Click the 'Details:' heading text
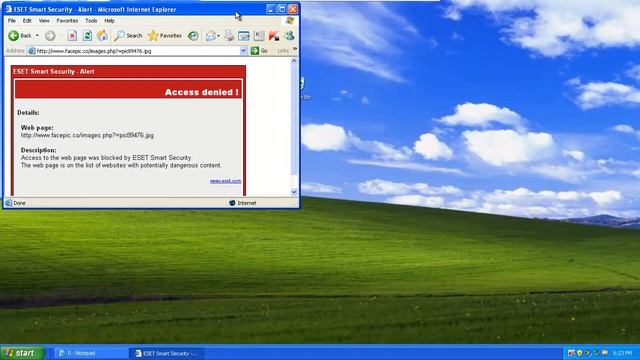 [28, 113]
